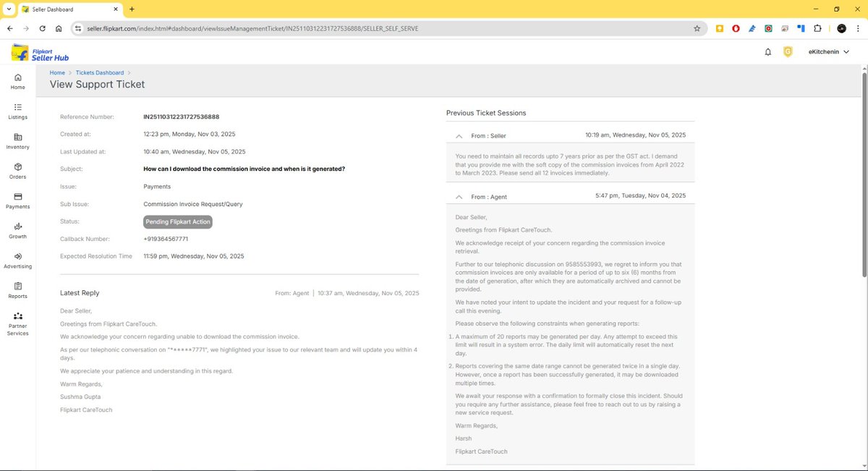
Task: Open the notifications bell
Action: pyautogui.click(x=768, y=52)
